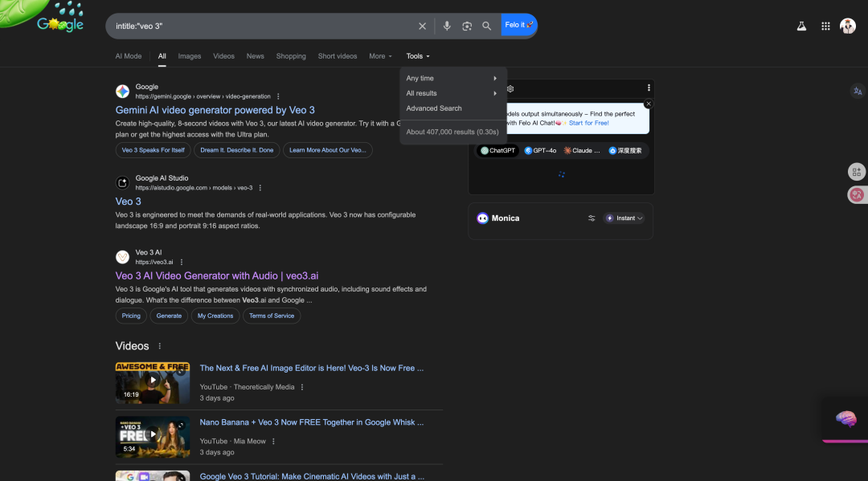Viewport: 868px width, 481px height.
Task: Expand the Any time filter submenu
Action: pyautogui.click(x=452, y=79)
